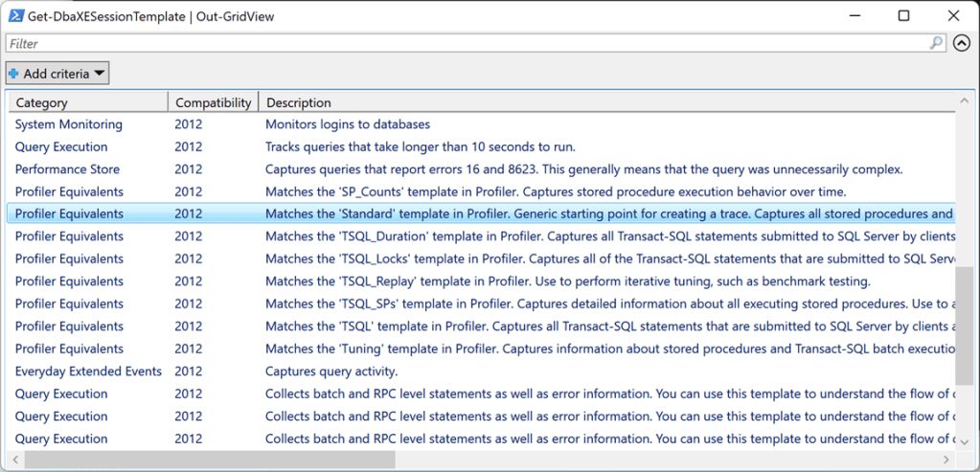Click the horizontal scrollbar left arrow

pos(16,460)
